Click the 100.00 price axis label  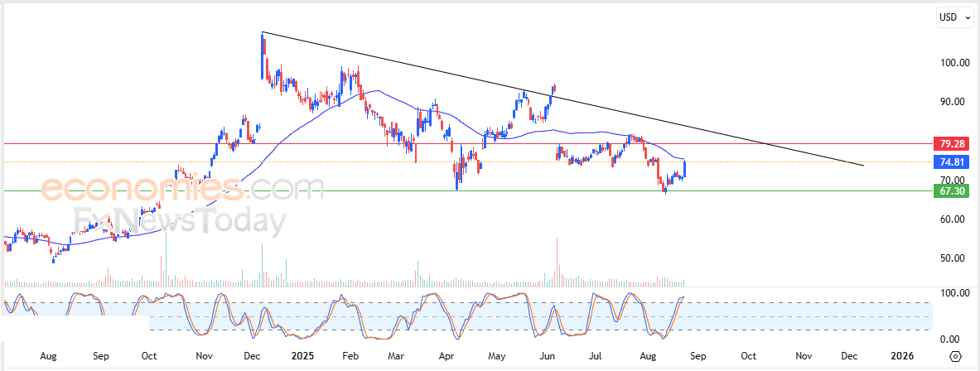coord(953,62)
